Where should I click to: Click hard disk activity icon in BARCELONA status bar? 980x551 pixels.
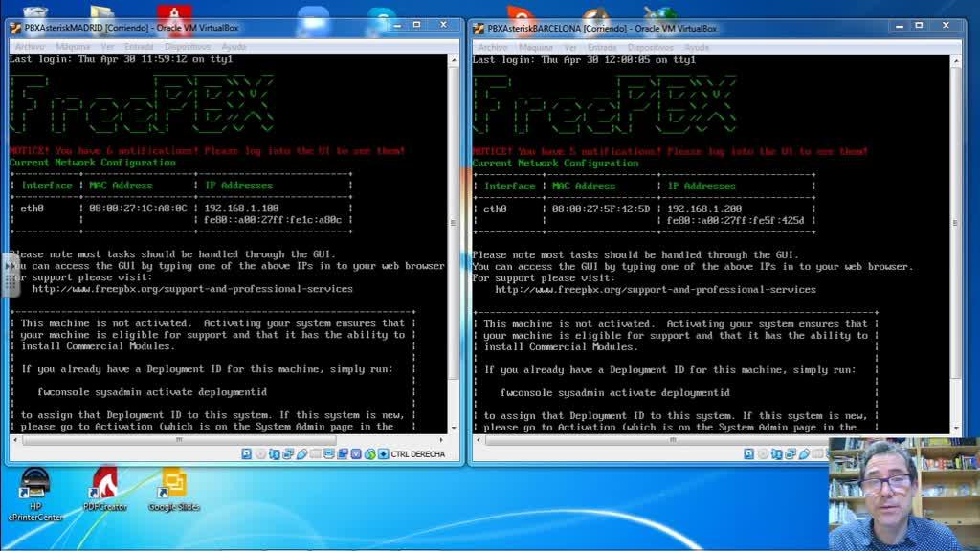click(x=748, y=454)
